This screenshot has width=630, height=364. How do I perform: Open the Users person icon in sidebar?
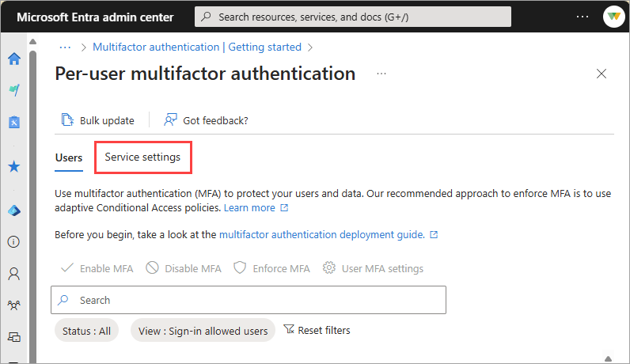[x=13, y=274]
